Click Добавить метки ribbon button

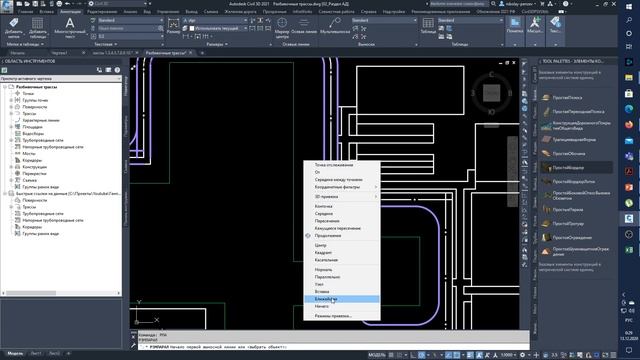click(x=14, y=28)
